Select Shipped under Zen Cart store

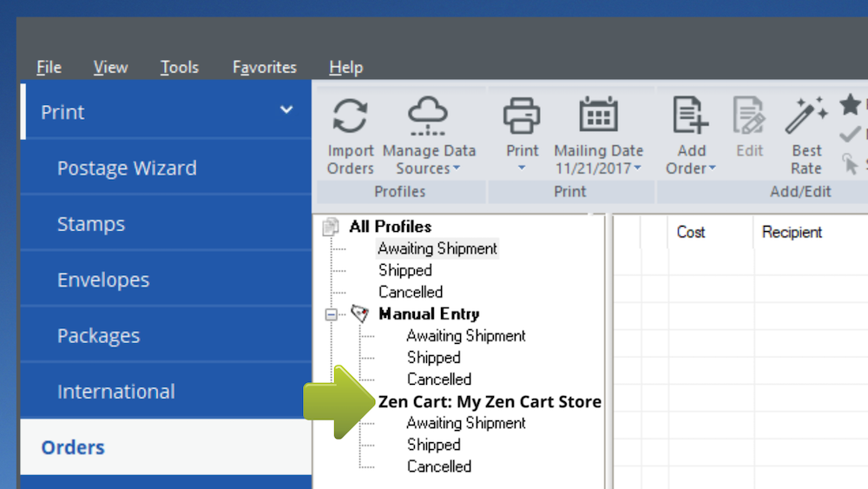tap(434, 445)
